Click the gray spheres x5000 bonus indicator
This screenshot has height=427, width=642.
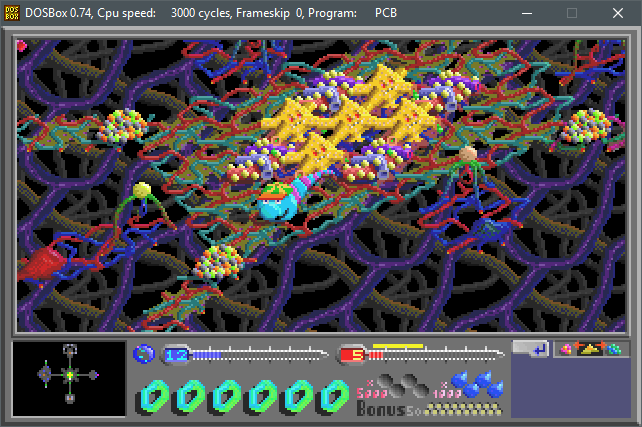pos(392,386)
